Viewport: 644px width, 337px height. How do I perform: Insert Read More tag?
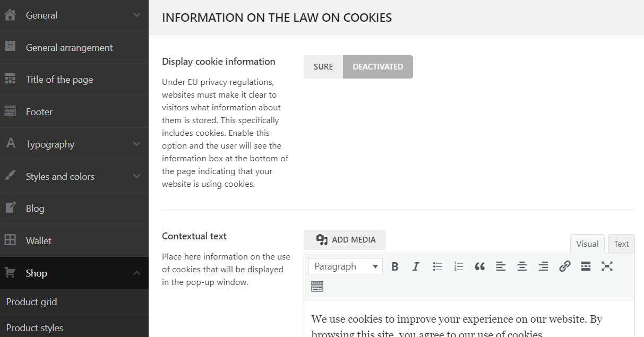[x=586, y=266]
